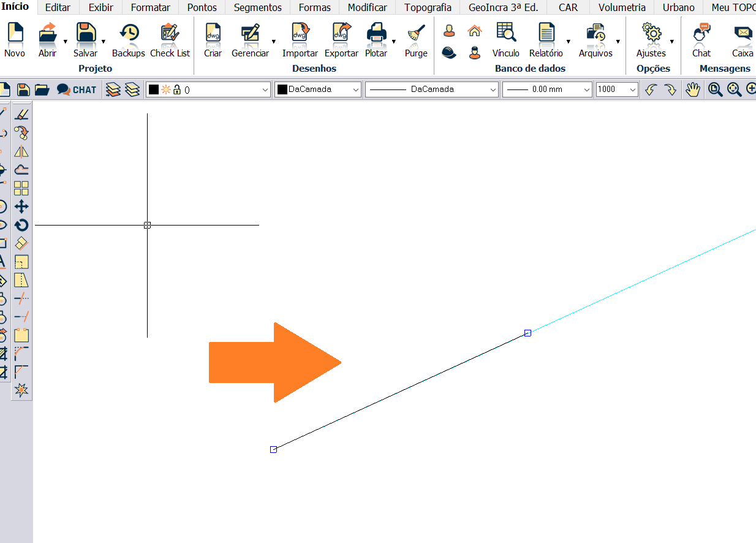Open the DaCamada line type dropdown
Viewport: 756px width, 543px height.
click(x=493, y=89)
